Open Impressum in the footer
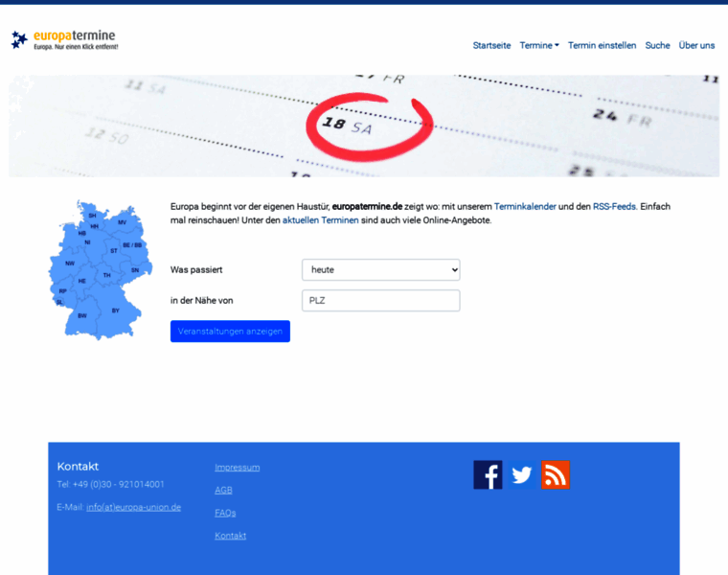This screenshot has height=575, width=728. [238, 468]
